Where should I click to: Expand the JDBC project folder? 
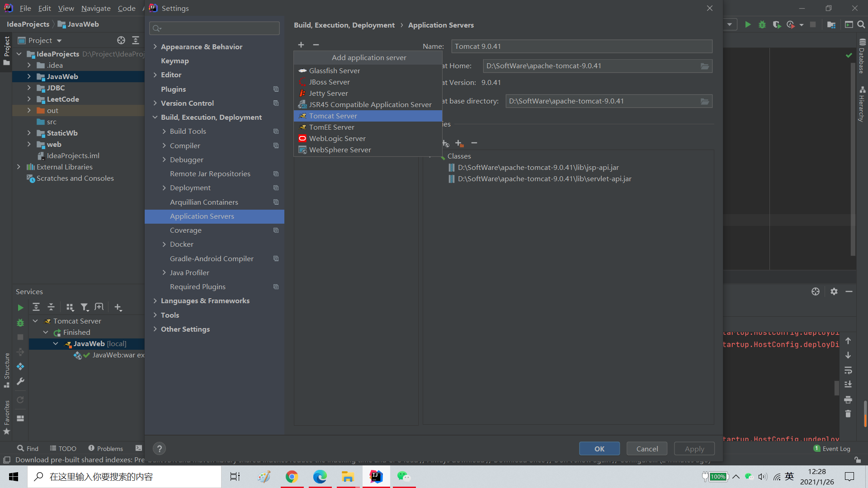[x=29, y=88]
